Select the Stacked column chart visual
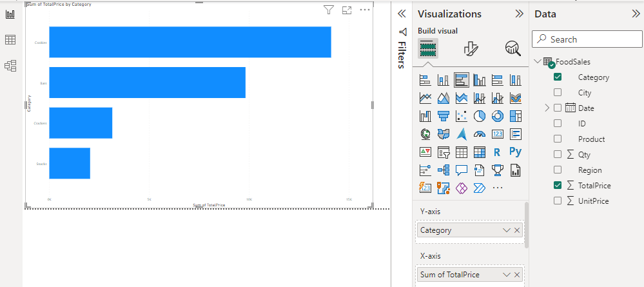 click(443, 80)
